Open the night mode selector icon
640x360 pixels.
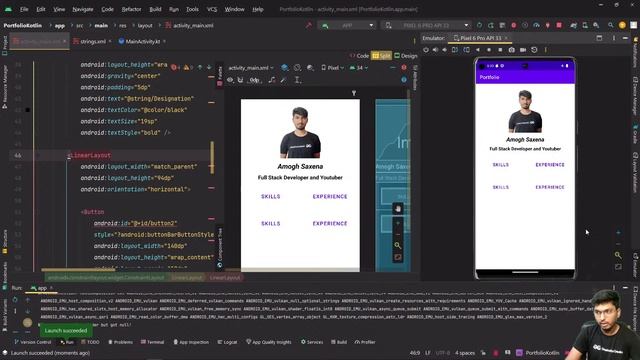(x=311, y=68)
